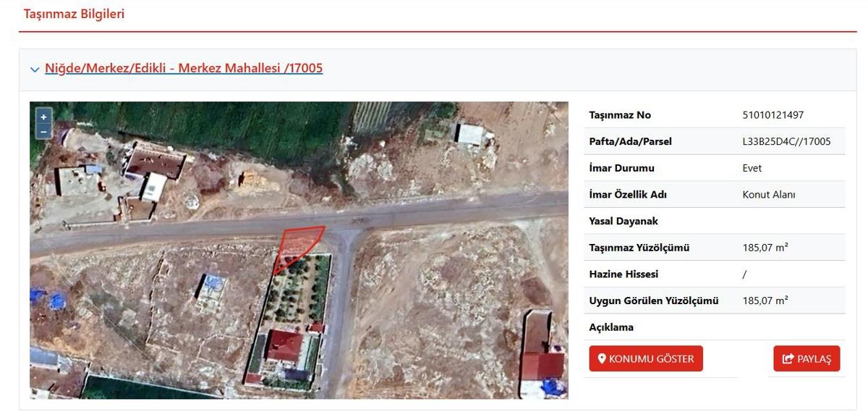Viewport: 868px width, 420px height.
Task: Click the map pin icon on Konumu Göster
Action: click(x=601, y=359)
